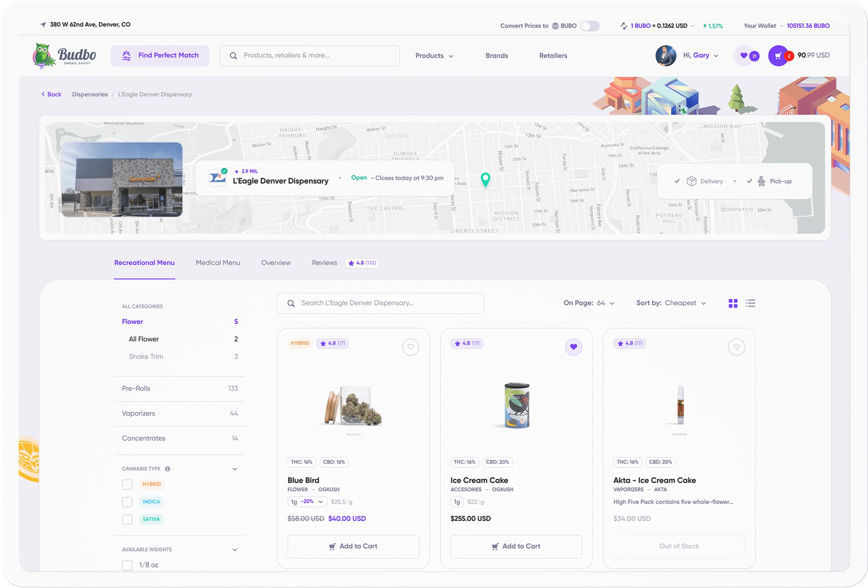Add Ice Cream Cake to cart

[x=516, y=547]
